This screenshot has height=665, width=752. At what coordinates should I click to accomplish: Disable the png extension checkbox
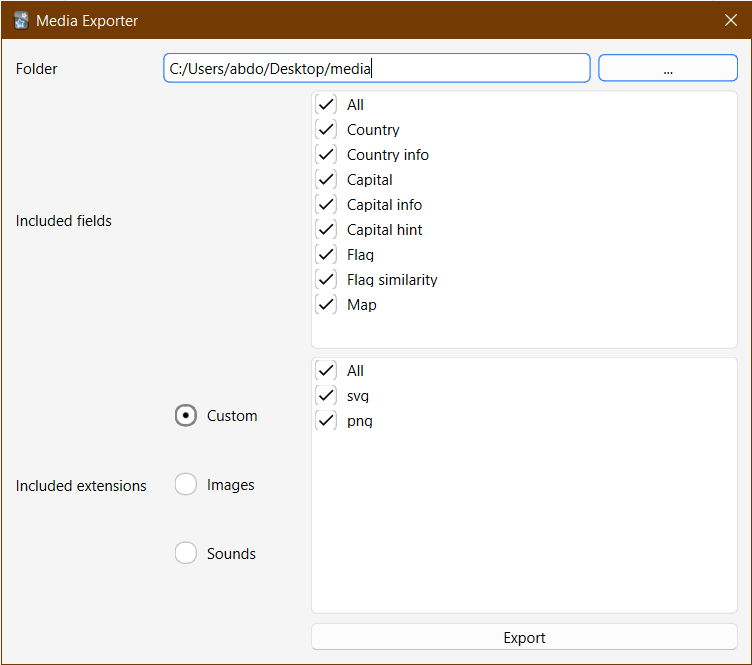point(326,420)
